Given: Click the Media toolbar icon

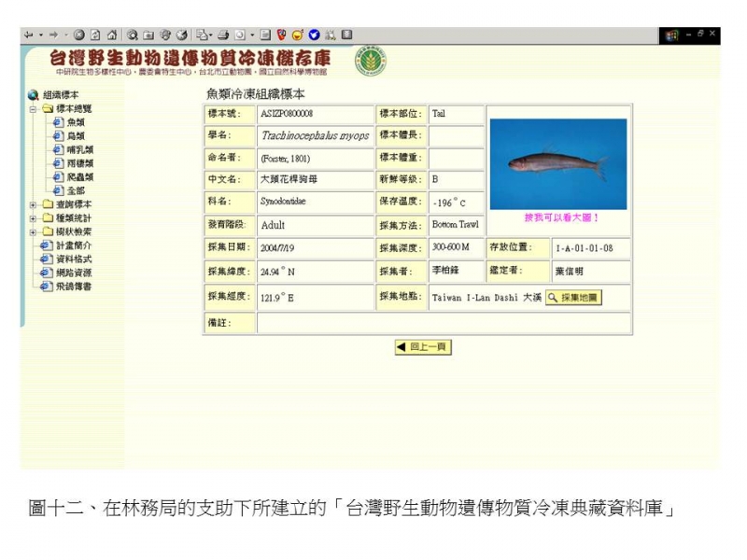Looking at the screenshot, I should [165, 35].
